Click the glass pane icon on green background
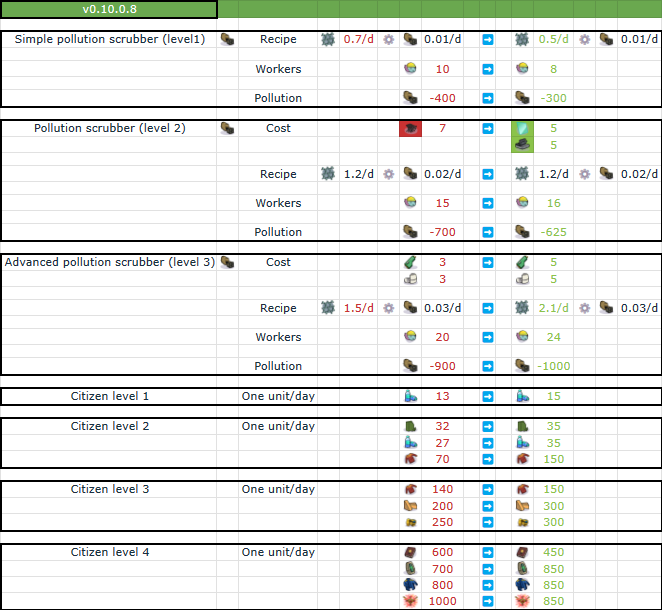 [x=522, y=128]
